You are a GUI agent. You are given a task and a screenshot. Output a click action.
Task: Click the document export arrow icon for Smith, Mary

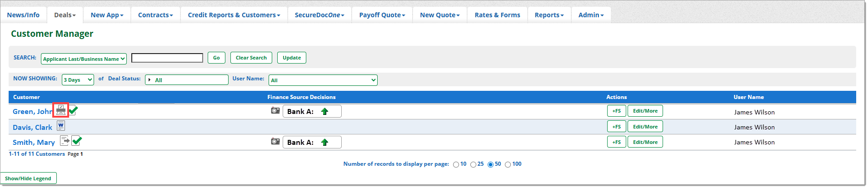65,141
